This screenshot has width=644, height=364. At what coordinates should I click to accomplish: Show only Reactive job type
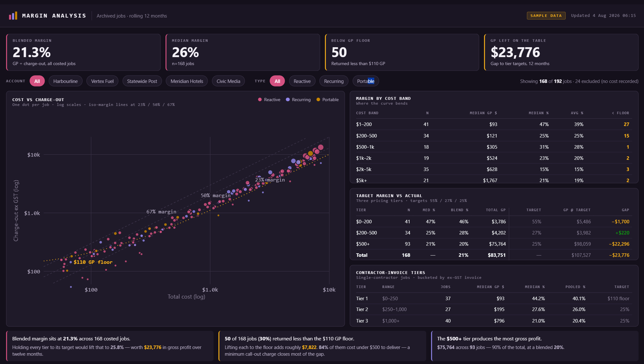click(x=302, y=81)
